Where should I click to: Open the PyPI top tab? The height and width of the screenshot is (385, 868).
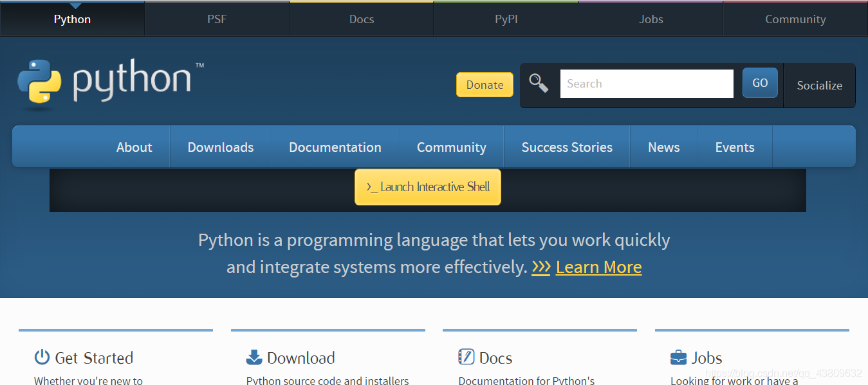pyautogui.click(x=506, y=19)
